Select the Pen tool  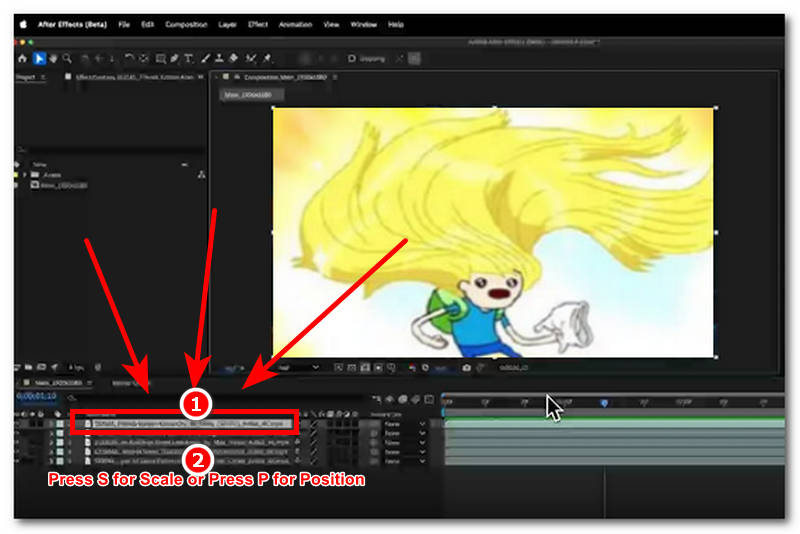174,59
